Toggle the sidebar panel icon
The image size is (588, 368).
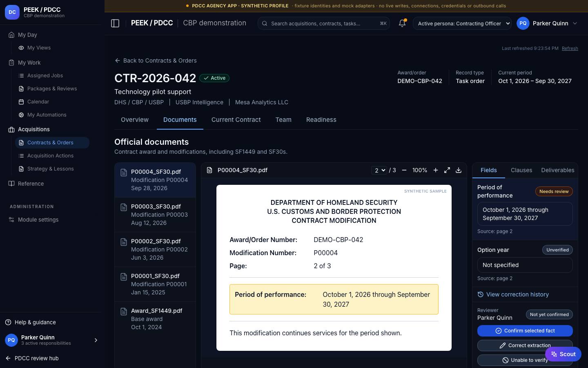[x=115, y=23]
